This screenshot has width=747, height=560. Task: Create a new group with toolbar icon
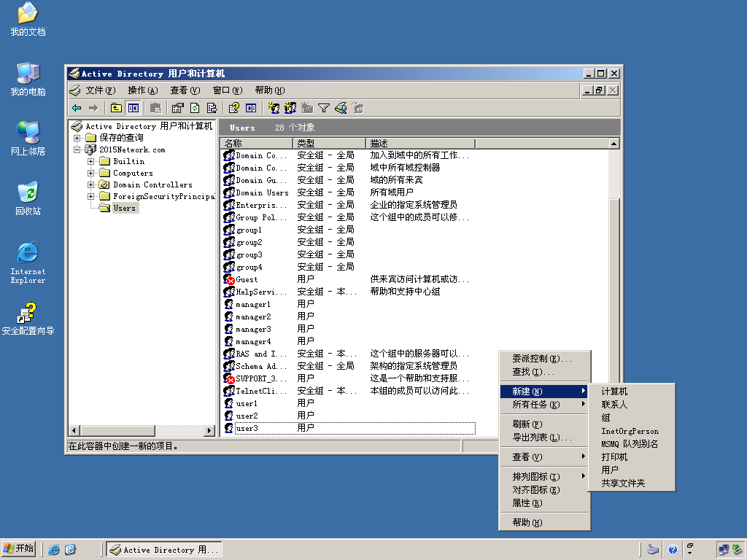[290, 108]
